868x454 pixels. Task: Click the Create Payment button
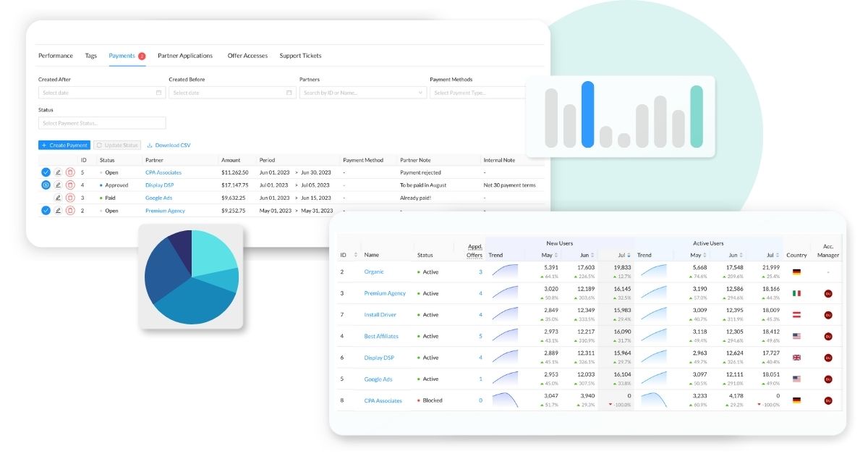64,145
